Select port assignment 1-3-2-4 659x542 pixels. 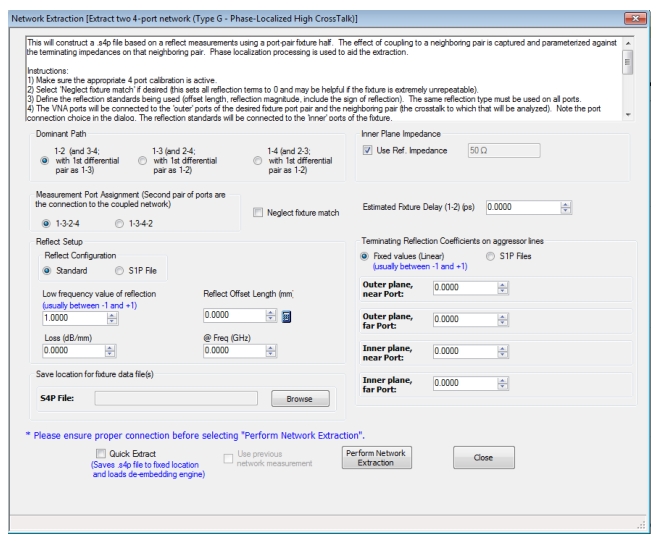click(46, 224)
